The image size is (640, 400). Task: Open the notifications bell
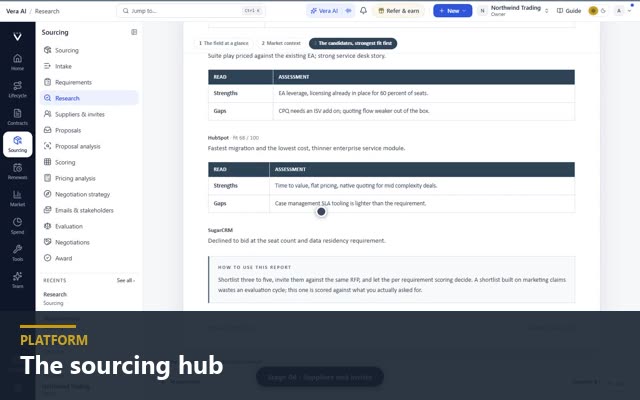pyautogui.click(x=363, y=11)
